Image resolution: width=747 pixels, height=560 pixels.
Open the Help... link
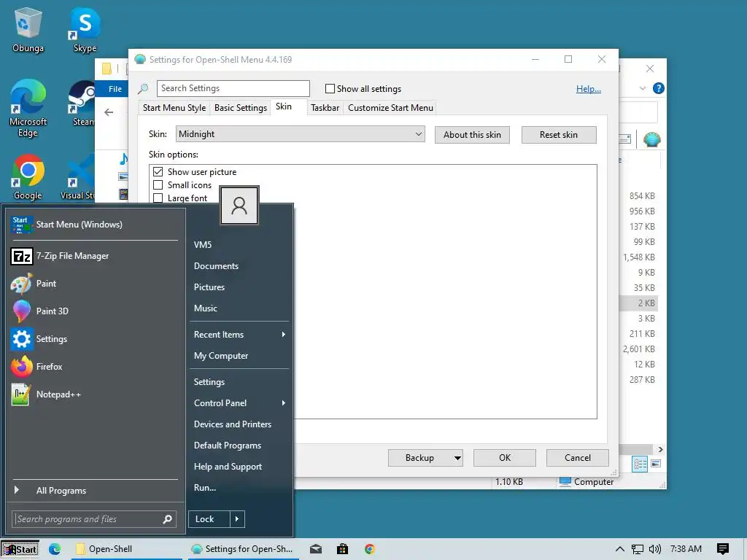pyautogui.click(x=589, y=88)
